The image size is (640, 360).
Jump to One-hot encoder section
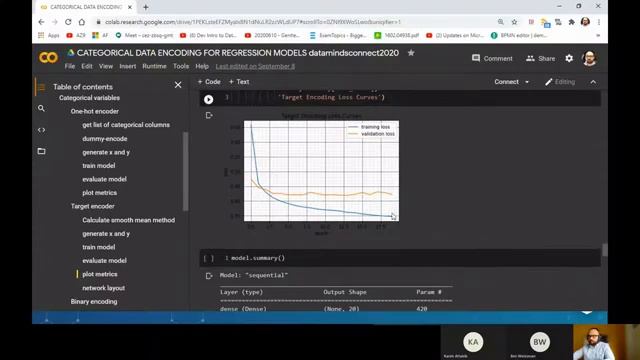tap(95, 111)
